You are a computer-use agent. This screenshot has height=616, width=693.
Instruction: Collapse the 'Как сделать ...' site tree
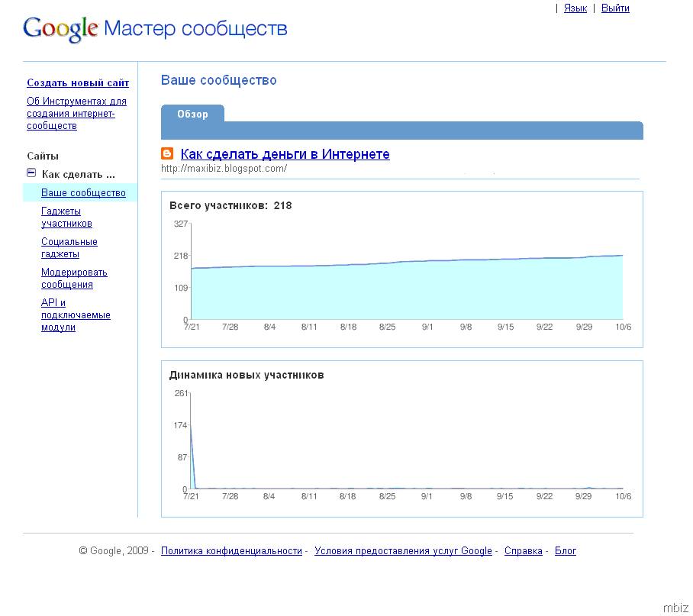tap(31, 173)
